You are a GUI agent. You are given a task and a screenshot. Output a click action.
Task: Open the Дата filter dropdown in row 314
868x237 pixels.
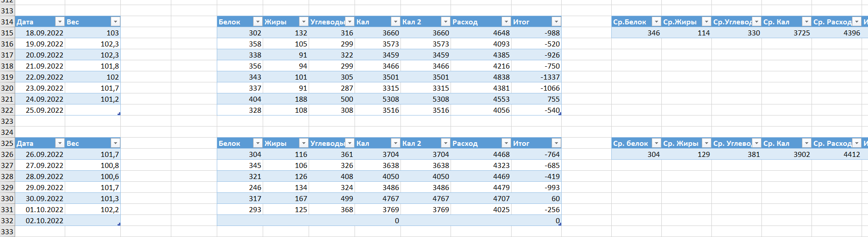tap(59, 22)
